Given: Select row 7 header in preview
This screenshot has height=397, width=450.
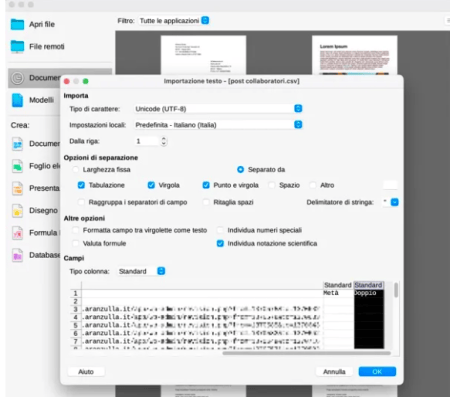Looking at the screenshot, I should pos(76,341).
